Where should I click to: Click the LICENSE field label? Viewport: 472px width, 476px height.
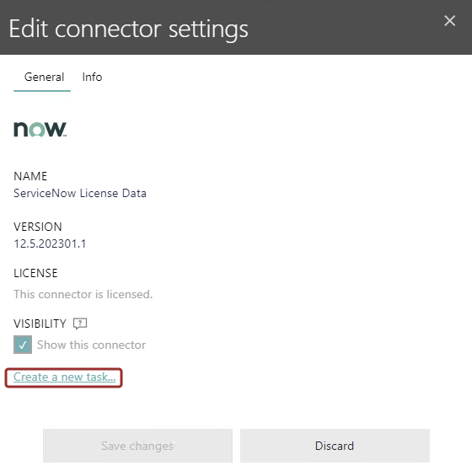(35, 273)
